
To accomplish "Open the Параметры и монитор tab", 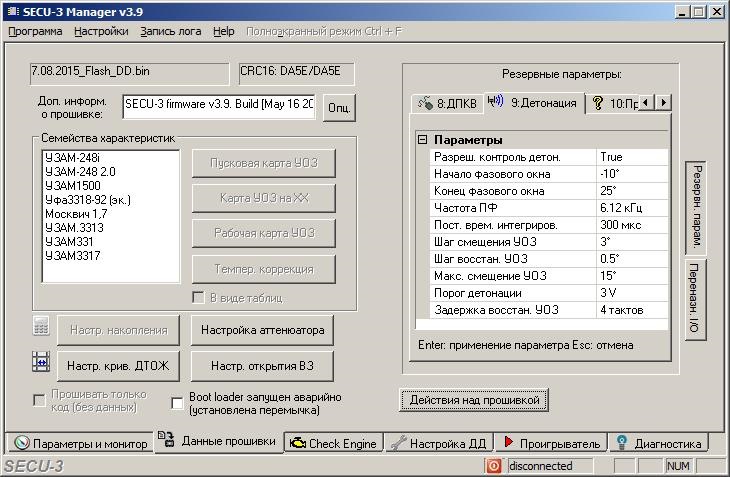I will coord(80,443).
